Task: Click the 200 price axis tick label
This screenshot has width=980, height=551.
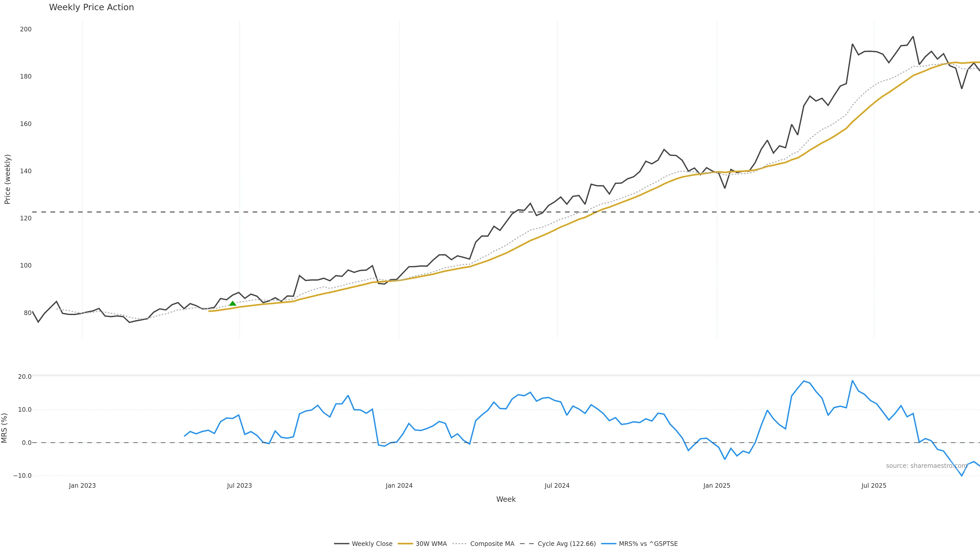Action: coord(26,29)
